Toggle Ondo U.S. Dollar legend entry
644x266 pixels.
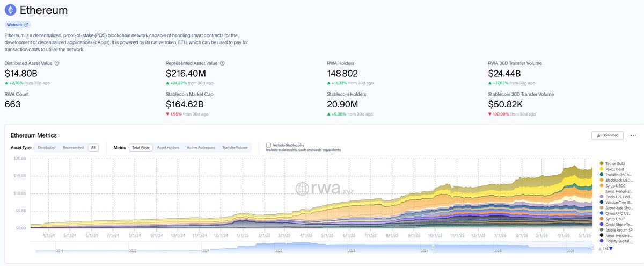617,197
